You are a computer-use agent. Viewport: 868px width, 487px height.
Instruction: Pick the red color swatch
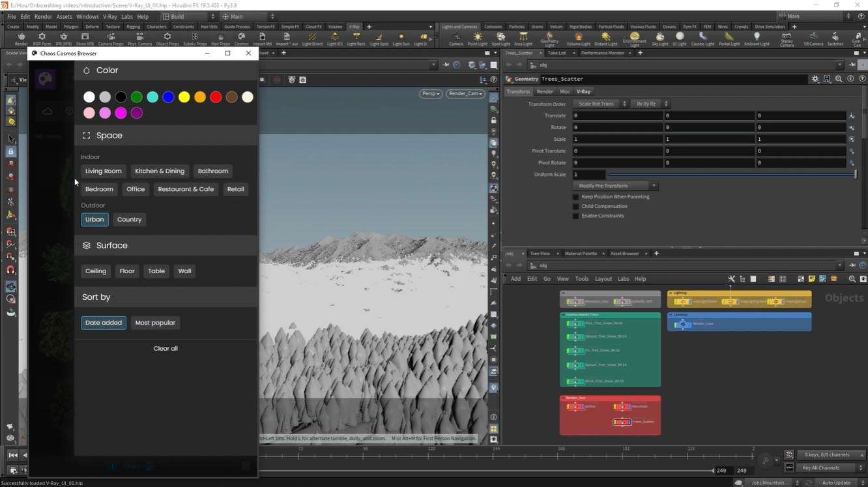click(x=216, y=97)
